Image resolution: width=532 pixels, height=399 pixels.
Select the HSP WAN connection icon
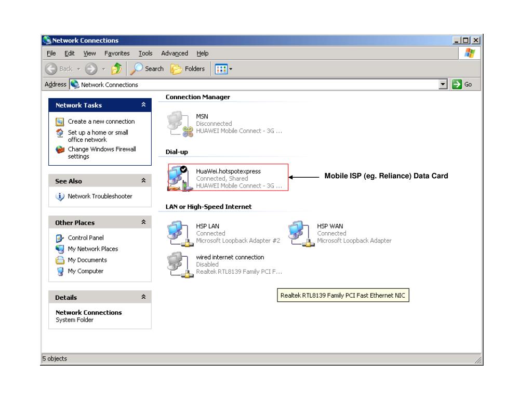pyautogui.click(x=301, y=234)
